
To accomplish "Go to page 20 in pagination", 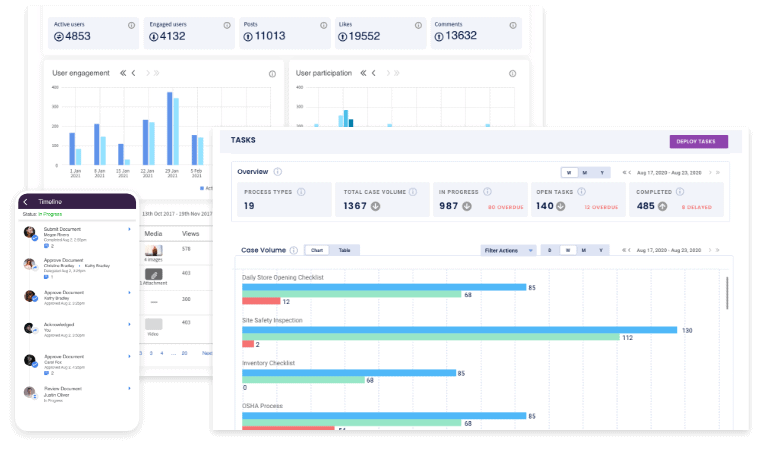I will coord(184,353).
